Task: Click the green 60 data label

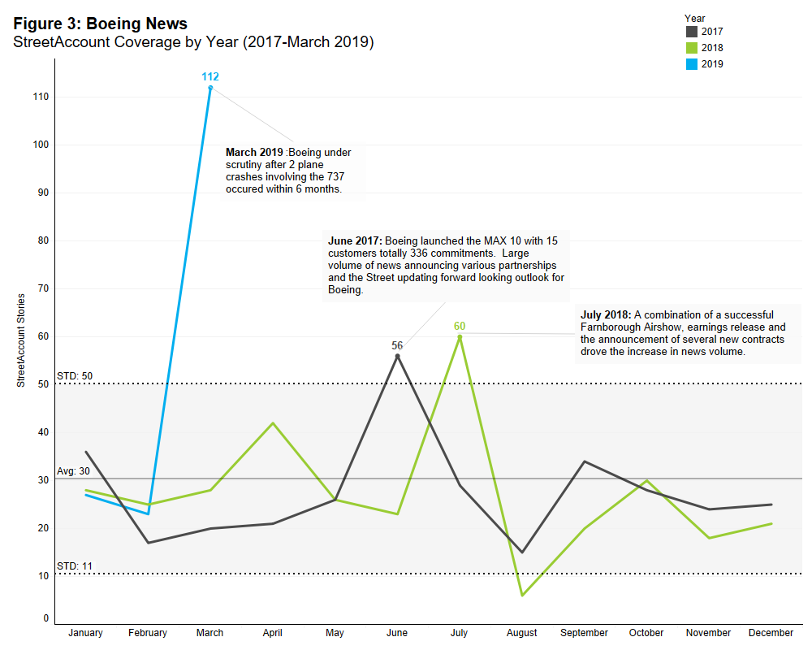Action: pos(460,326)
